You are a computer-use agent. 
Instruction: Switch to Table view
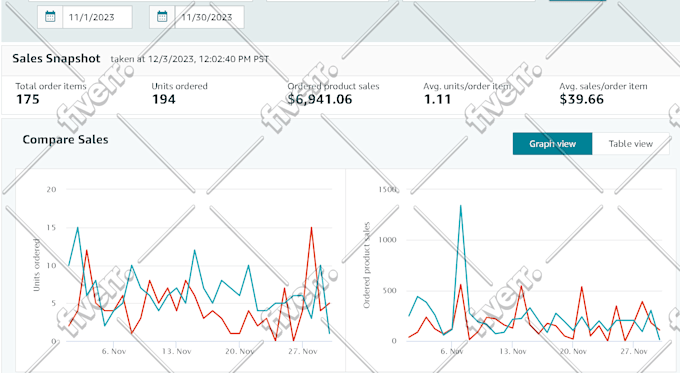631,144
